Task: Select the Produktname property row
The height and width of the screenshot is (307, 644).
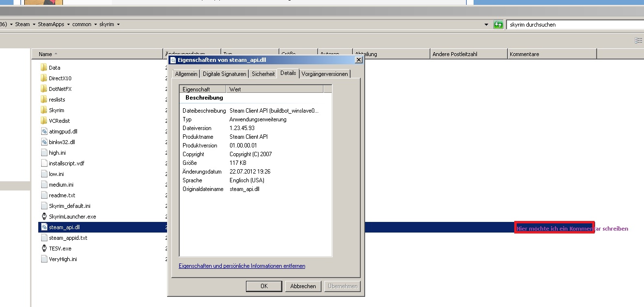Action: [x=251, y=137]
